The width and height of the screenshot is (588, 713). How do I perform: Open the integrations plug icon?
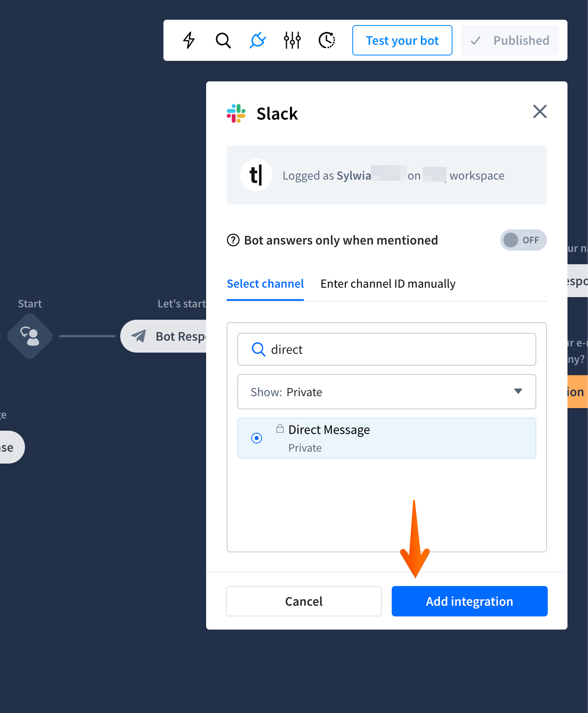(258, 40)
